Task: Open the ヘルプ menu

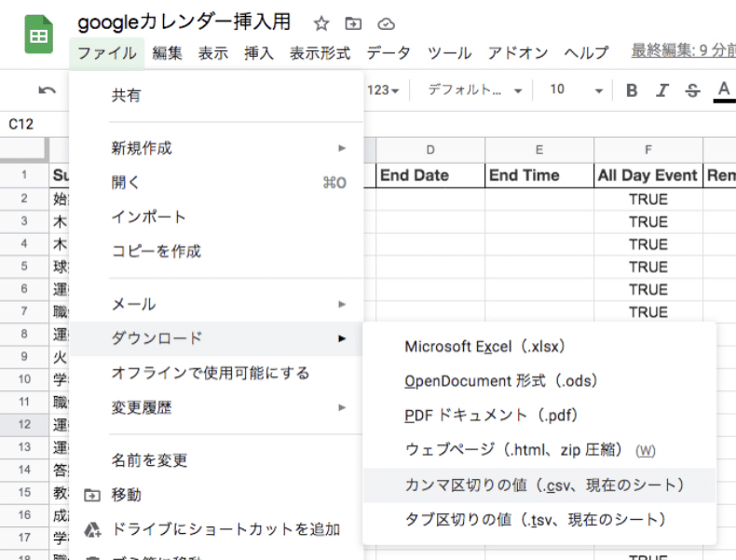Action: click(586, 53)
